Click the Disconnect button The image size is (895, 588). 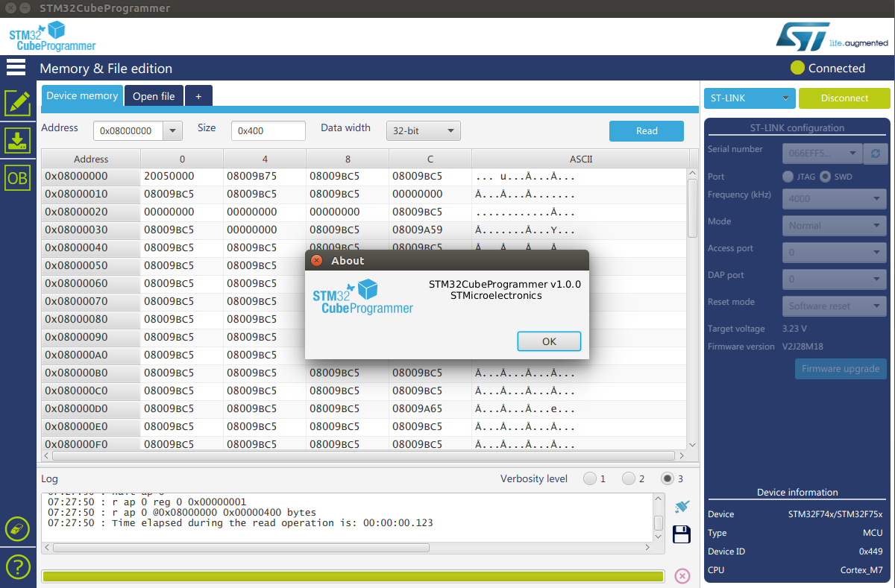point(844,98)
